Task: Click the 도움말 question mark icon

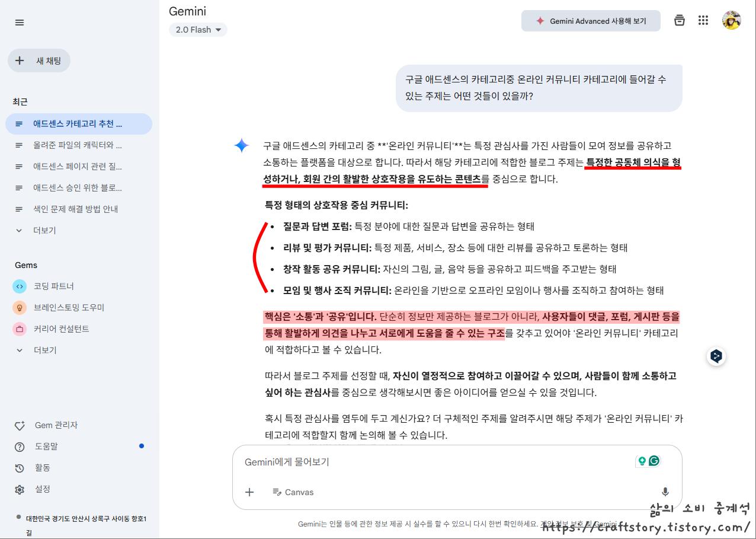Action: (20, 446)
